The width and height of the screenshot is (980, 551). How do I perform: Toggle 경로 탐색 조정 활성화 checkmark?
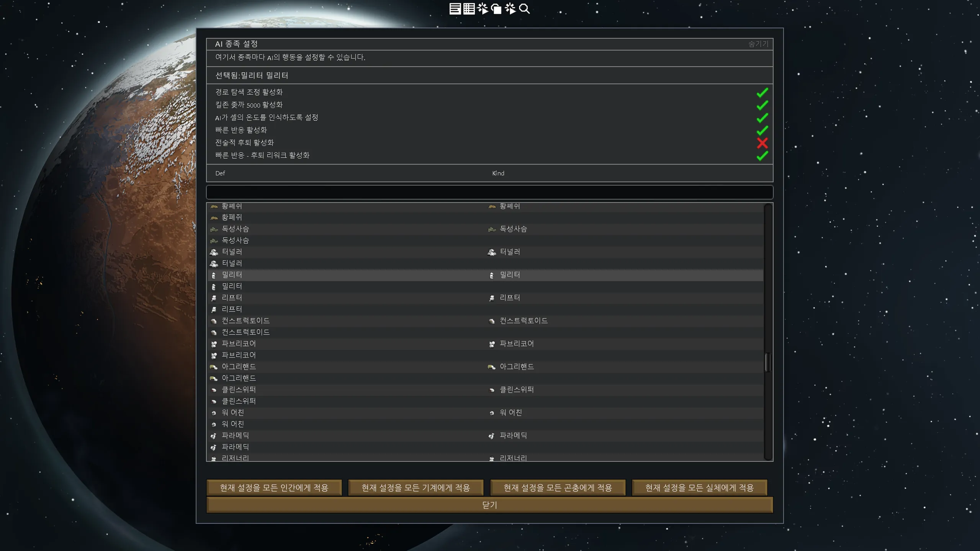coord(762,92)
